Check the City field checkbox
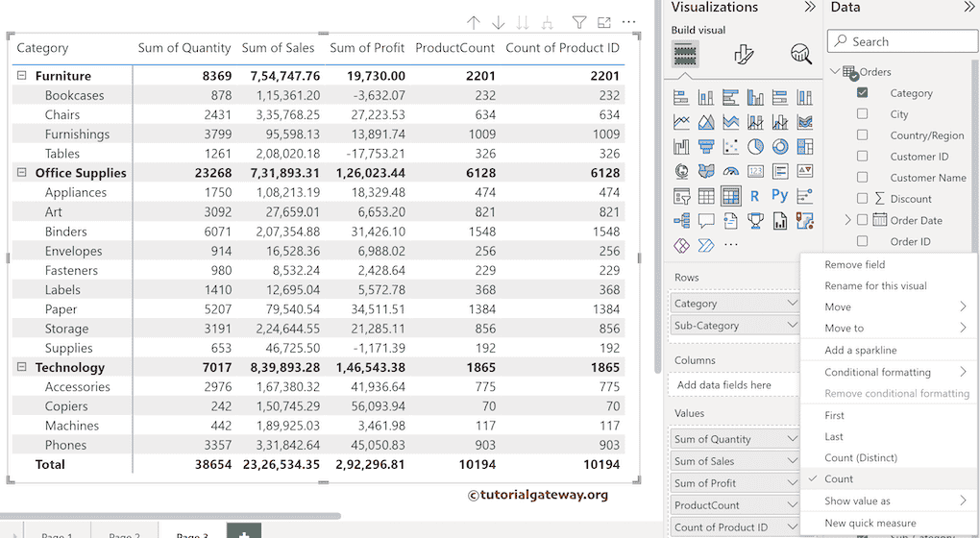980x538 pixels. point(863,113)
